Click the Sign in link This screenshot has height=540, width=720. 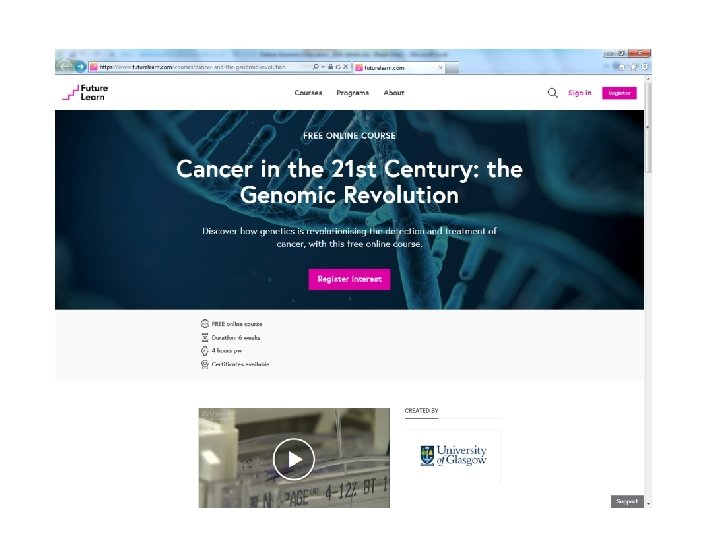[579, 93]
